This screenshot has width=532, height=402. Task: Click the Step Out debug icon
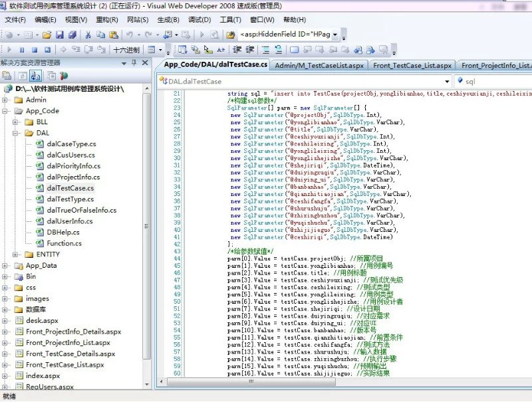pyautogui.click(x=102, y=50)
